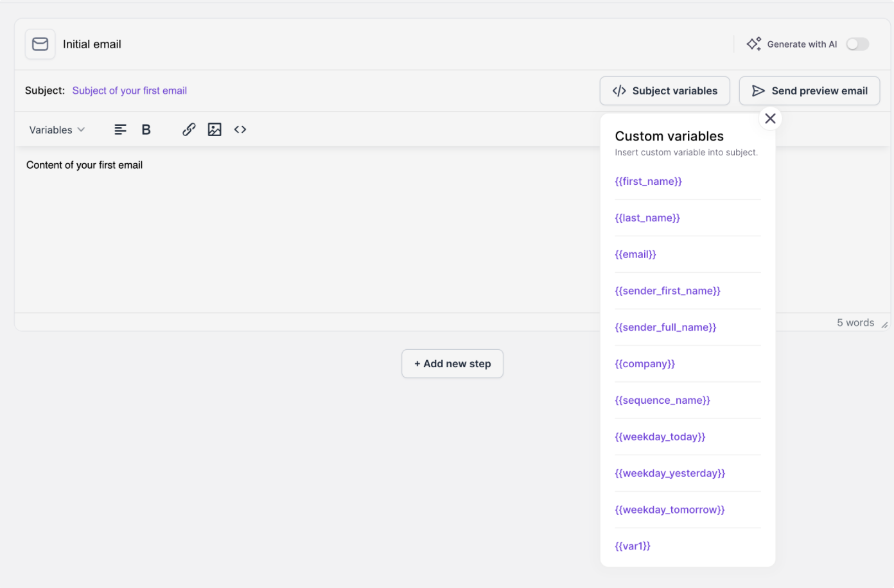894x588 pixels.
Task: Insert a hyperlink using the link icon
Action: tap(188, 129)
